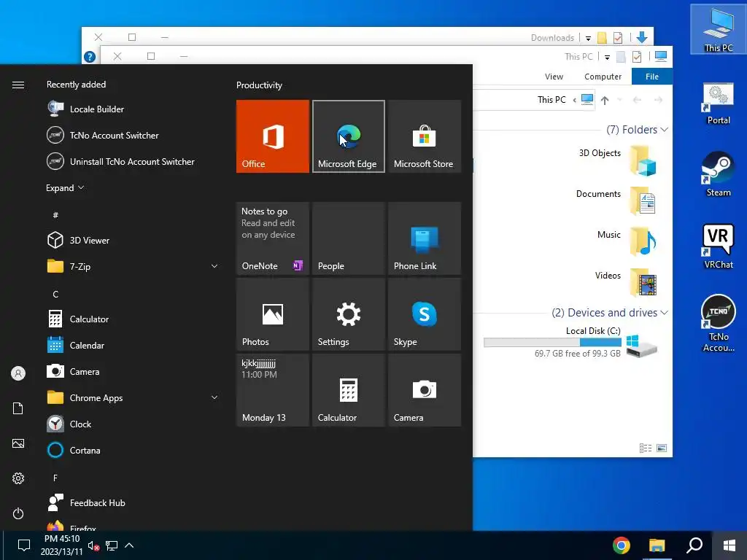This screenshot has height=560, width=747.
Task: Open Camera in the app list
Action: point(133,371)
